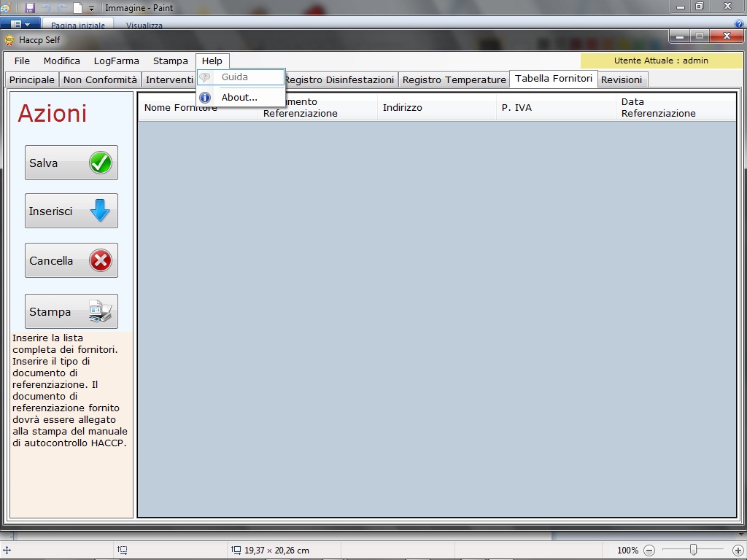Viewport: 747px width, 560px height.
Task: Click the Paint zoom slider handle
Action: [693, 551]
